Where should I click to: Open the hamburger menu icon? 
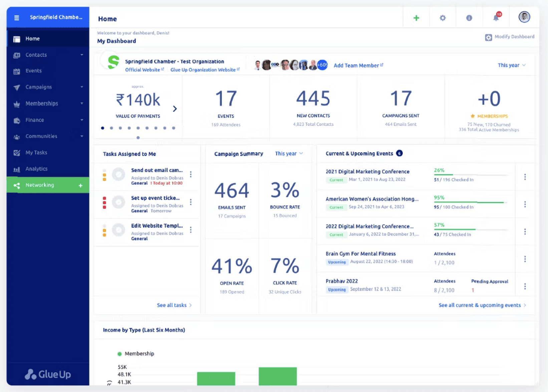(x=17, y=18)
